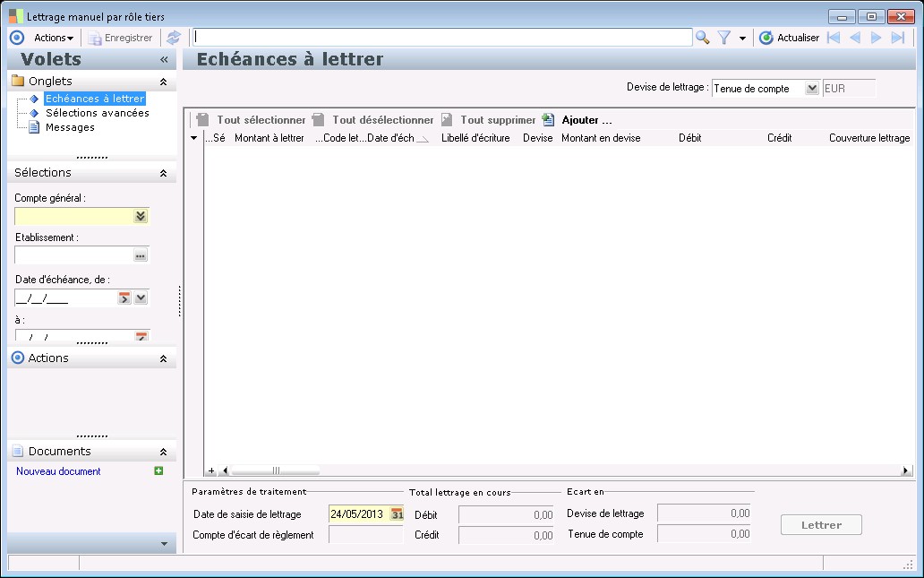This screenshot has height=578, width=924.
Task: Collapse the Actions panel section
Action: 163,358
